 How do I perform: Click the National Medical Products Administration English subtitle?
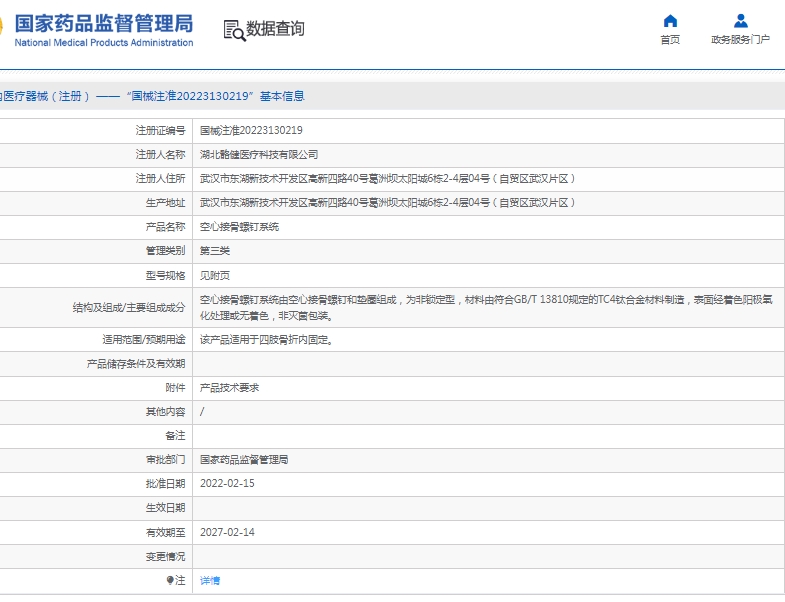(x=104, y=43)
